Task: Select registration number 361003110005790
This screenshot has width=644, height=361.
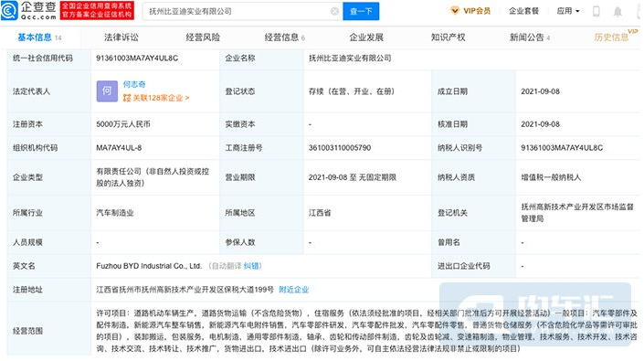Action: point(340,147)
